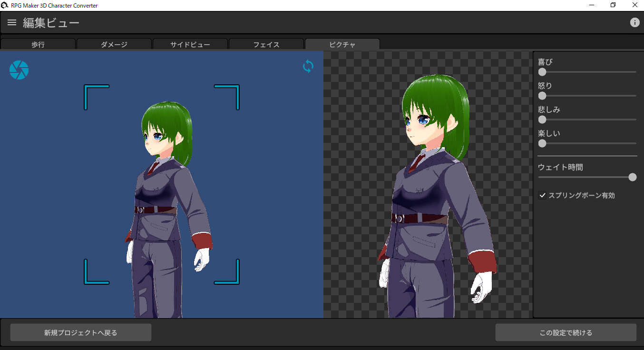Open the hamburger menu

(11, 22)
